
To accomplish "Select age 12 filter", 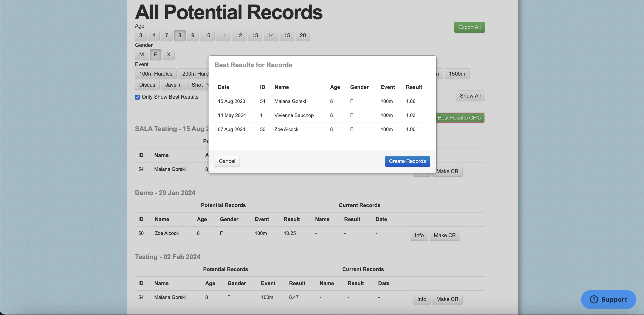I will (239, 35).
